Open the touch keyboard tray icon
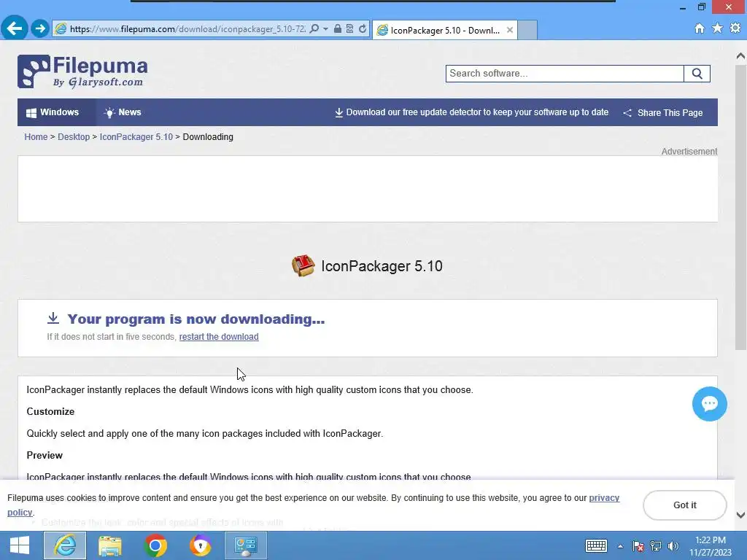 pyautogui.click(x=596, y=545)
